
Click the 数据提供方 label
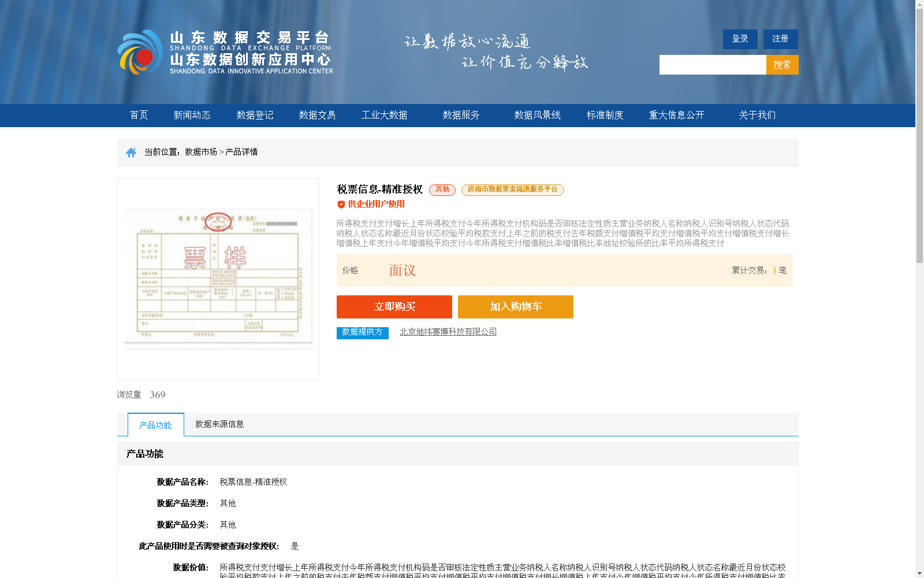coord(363,333)
